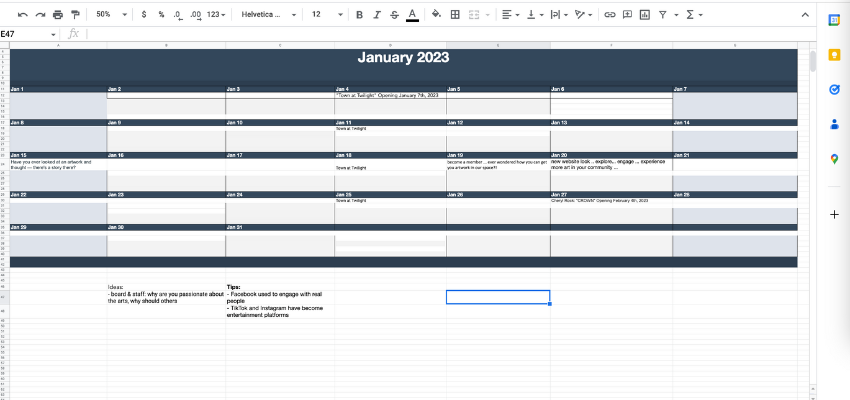This screenshot has width=850, height=400.
Task: Open the 50% zoom dropdown
Action: point(112,15)
